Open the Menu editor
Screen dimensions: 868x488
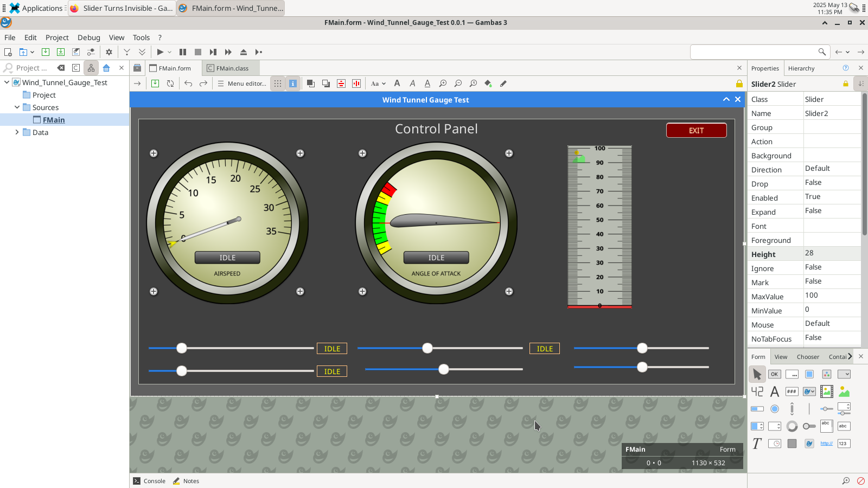pyautogui.click(x=242, y=84)
